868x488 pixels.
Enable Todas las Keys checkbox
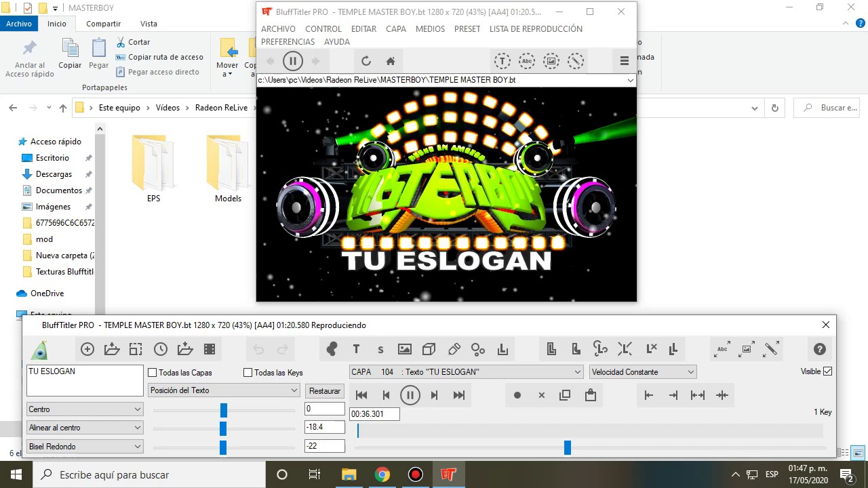pos(248,373)
